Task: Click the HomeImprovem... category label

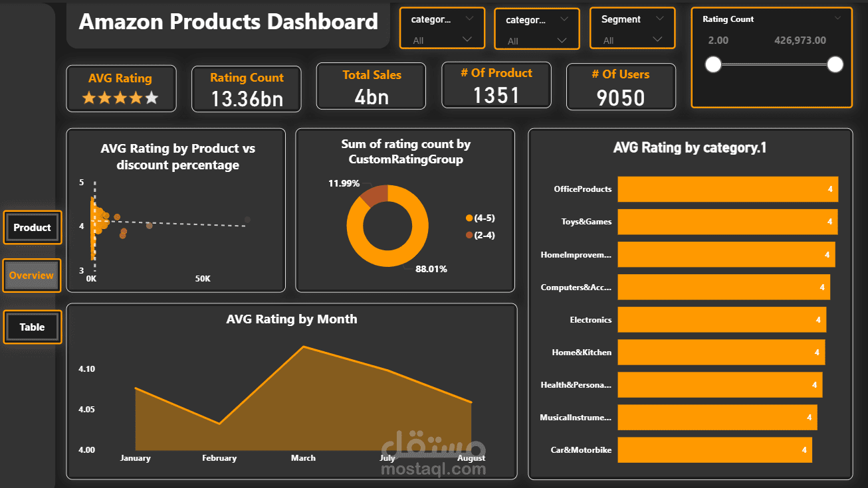Action: (x=576, y=254)
